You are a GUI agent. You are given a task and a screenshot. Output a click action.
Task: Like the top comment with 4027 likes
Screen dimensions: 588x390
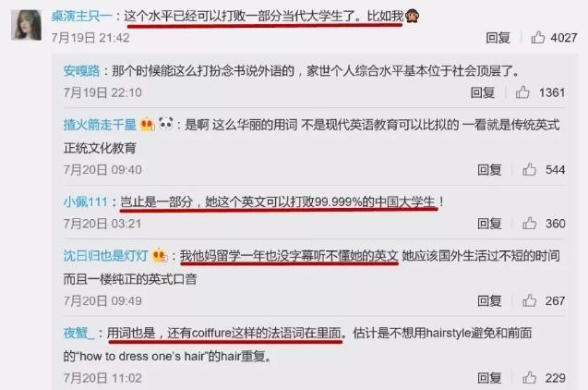point(538,37)
